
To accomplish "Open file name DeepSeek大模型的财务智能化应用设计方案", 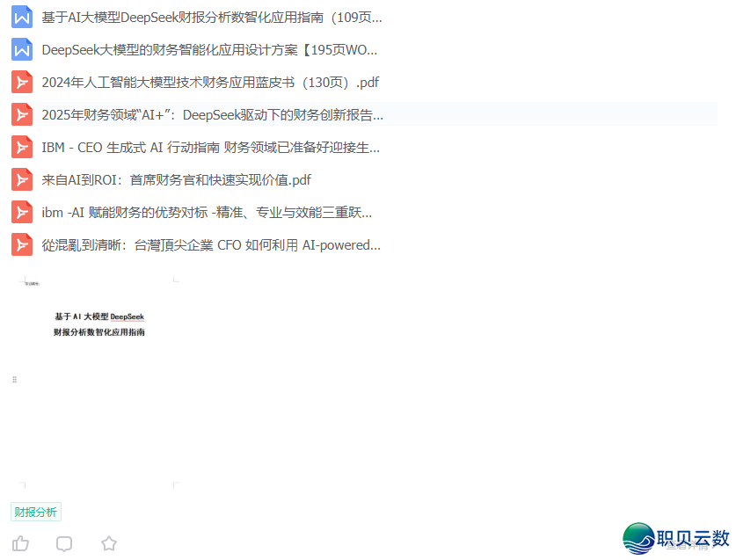I will tap(209, 50).
